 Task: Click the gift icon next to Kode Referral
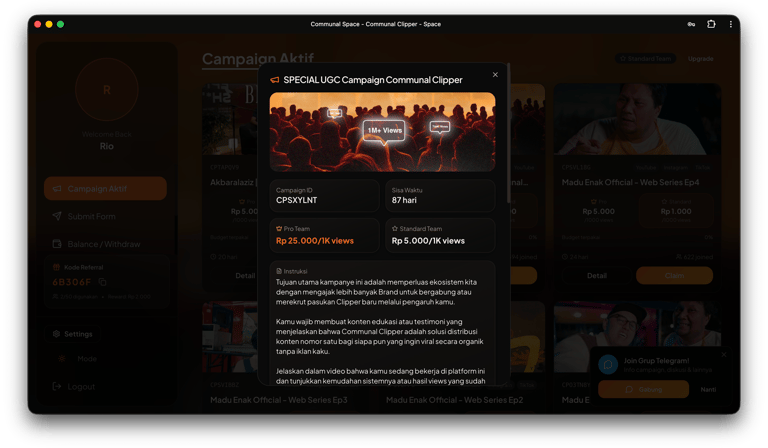(56, 267)
